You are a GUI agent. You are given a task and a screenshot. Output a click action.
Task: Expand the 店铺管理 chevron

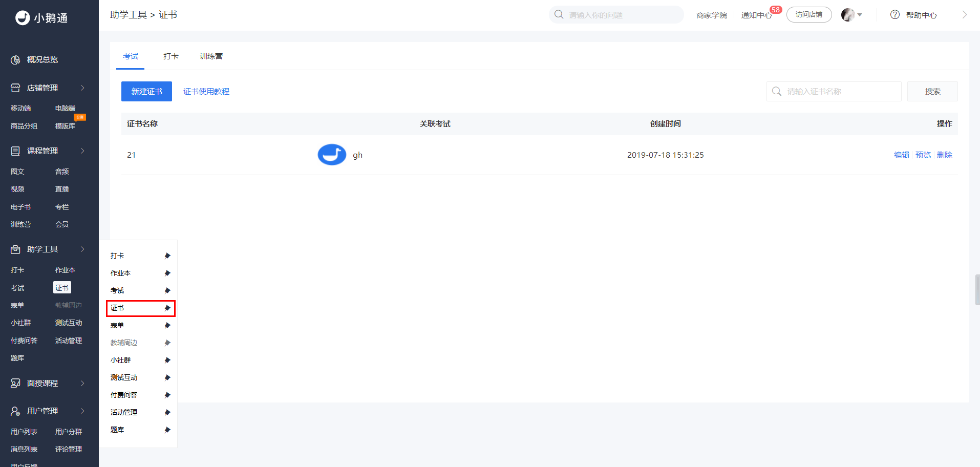click(82, 88)
